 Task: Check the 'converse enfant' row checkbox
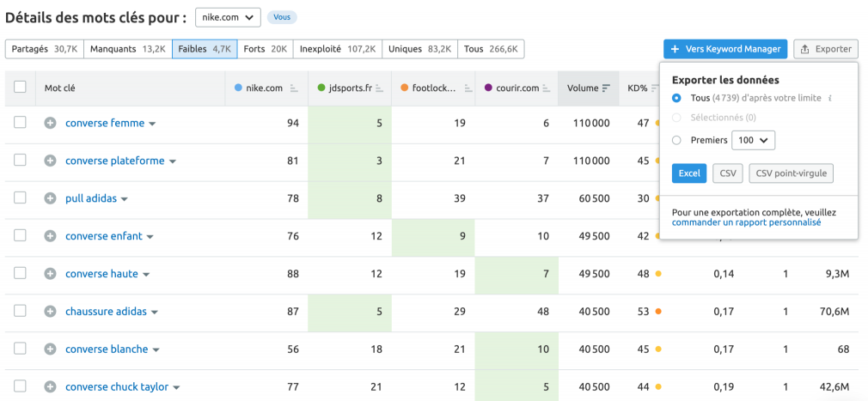click(20, 235)
